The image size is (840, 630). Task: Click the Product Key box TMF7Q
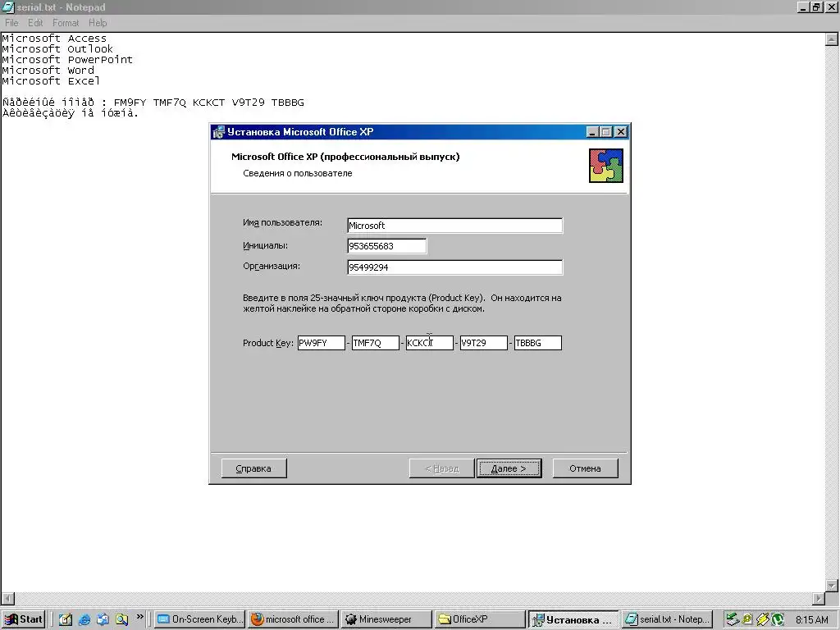[375, 343]
